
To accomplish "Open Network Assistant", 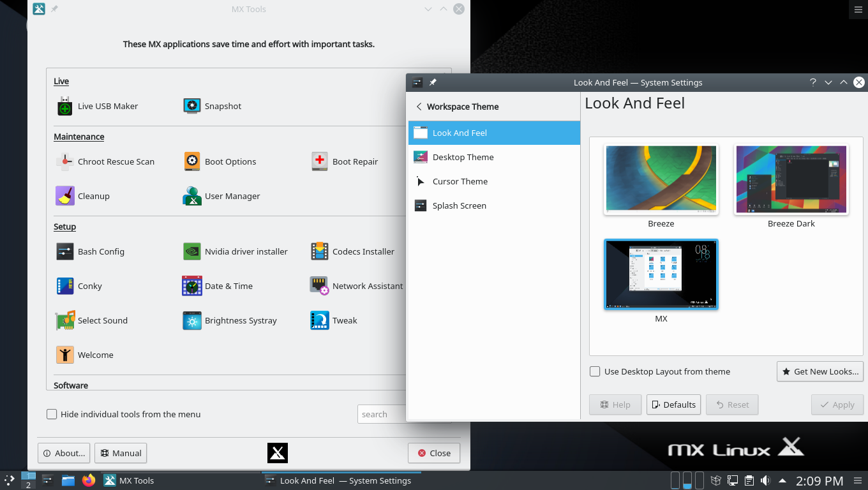I will [x=357, y=286].
